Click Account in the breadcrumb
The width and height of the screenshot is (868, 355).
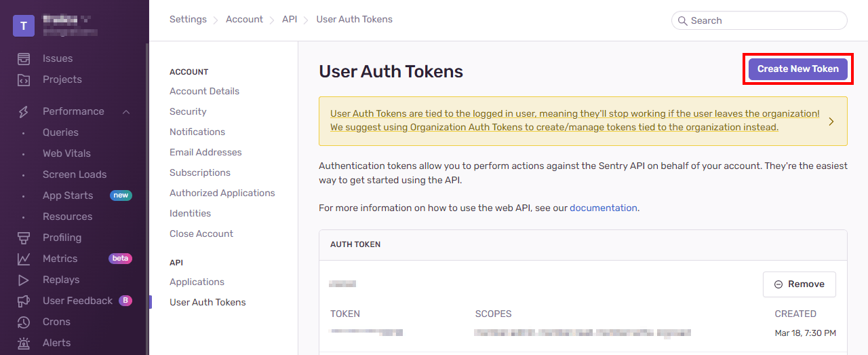tap(244, 19)
